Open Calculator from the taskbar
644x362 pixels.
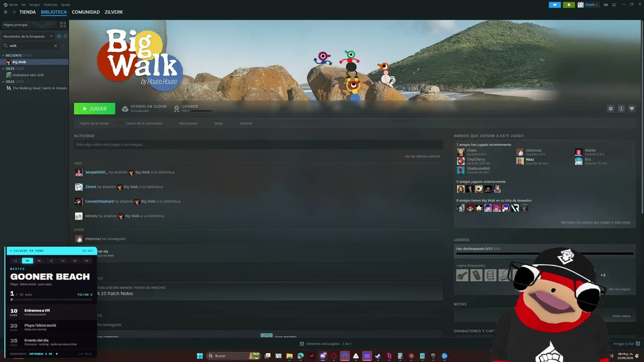coord(400,356)
